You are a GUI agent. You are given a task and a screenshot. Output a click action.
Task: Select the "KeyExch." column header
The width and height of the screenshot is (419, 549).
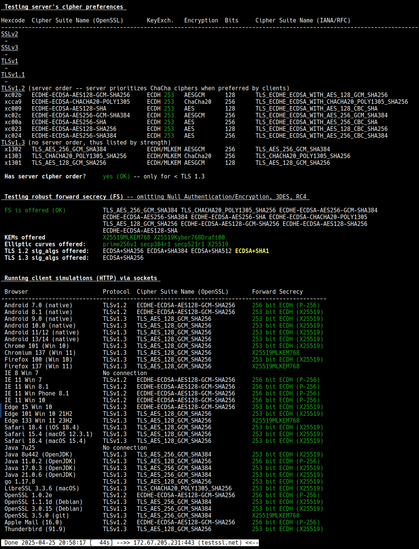click(x=160, y=20)
